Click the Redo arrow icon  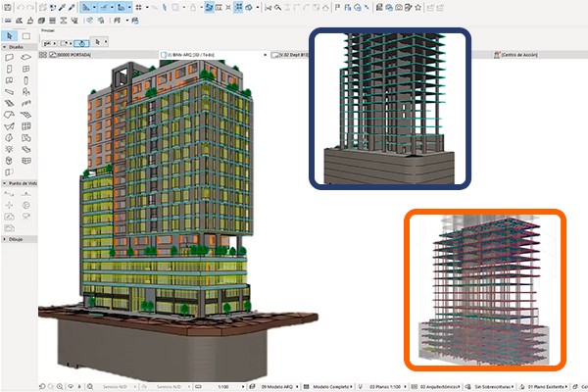tap(30, 7)
